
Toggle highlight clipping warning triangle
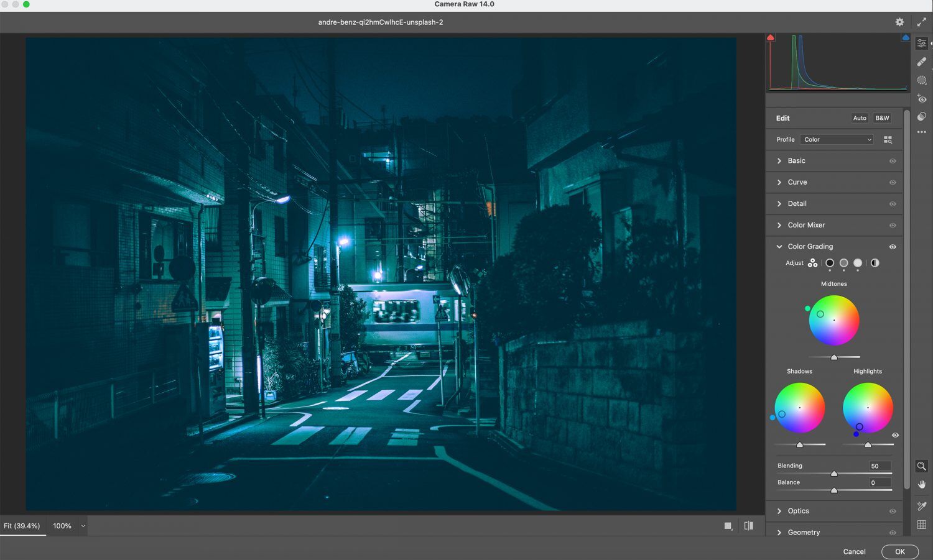906,38
